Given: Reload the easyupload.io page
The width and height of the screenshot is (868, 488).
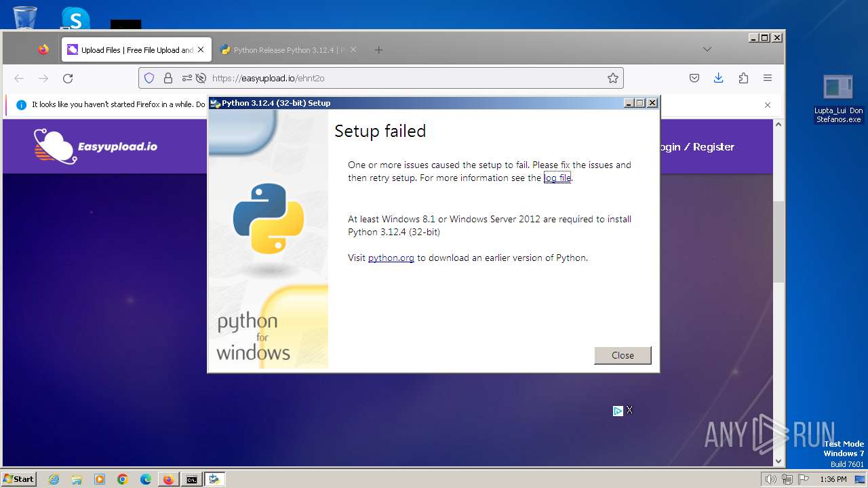Looking at the screenshot, I should pos(68,78).
